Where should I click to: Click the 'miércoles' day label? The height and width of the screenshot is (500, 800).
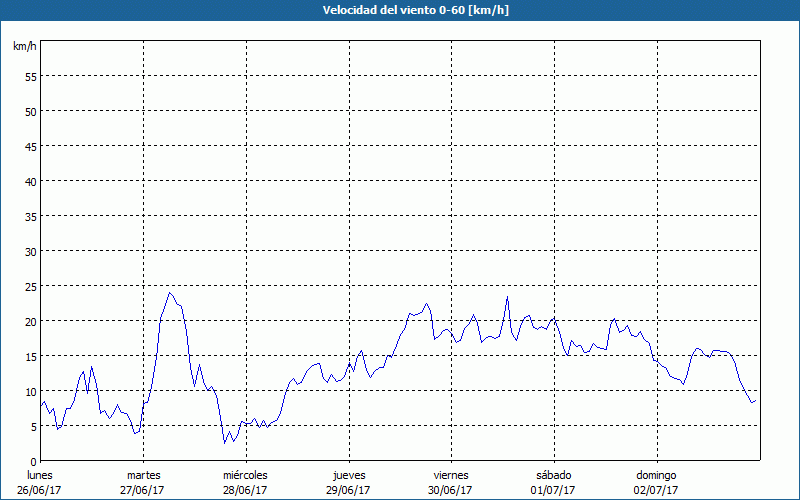(245, 474)
